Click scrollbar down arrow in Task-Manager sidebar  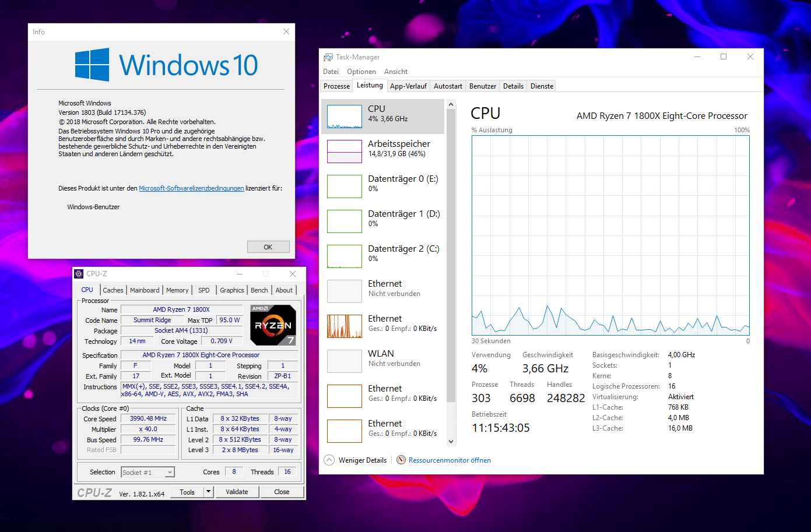point(450,442)
